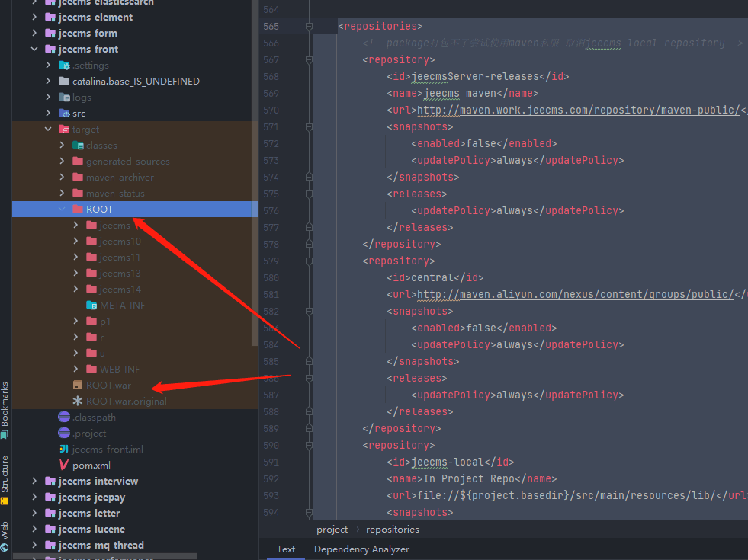Screen dimensions: 748x560
Task: Open the Structure tool window
Action: click(5, 479)
